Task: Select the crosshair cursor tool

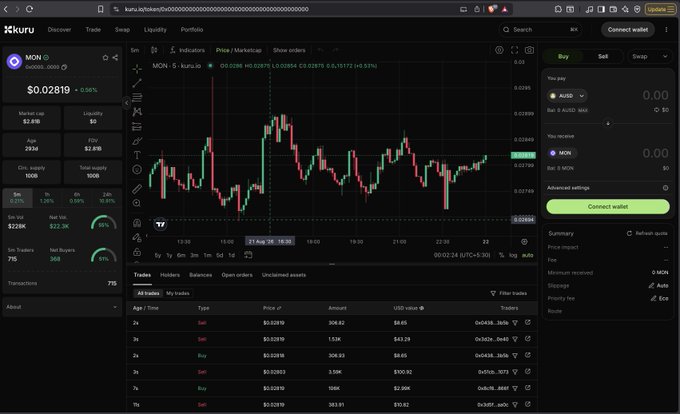Action: (137, 69)
